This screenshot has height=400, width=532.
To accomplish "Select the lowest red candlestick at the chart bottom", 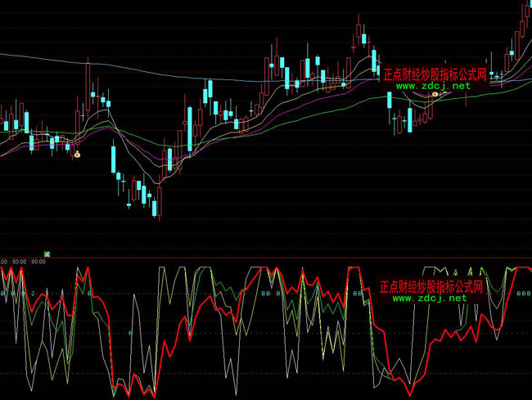I will pos(160,202).
